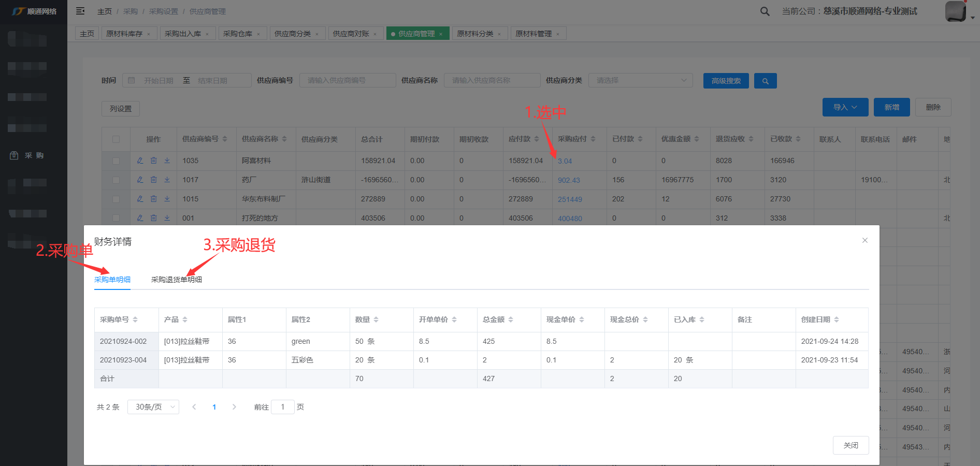
Task: Click the search magnifier icon in header
Action: pos(765,11)
